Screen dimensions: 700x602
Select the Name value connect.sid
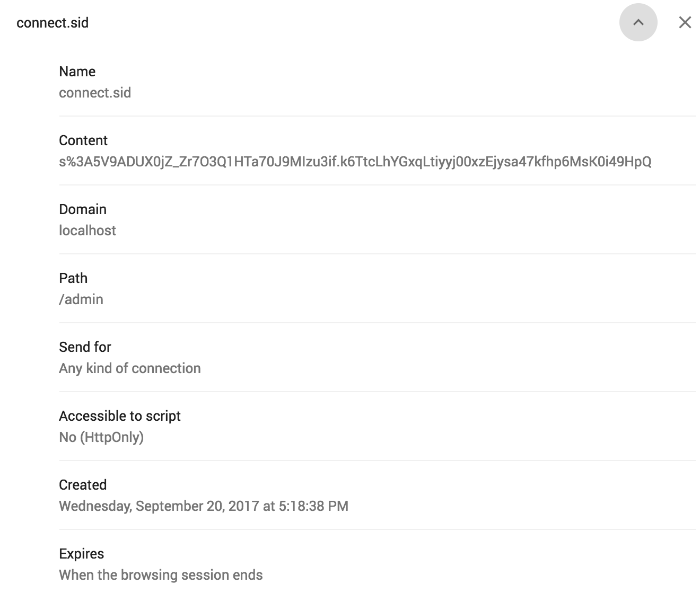[x=95, y=92]
